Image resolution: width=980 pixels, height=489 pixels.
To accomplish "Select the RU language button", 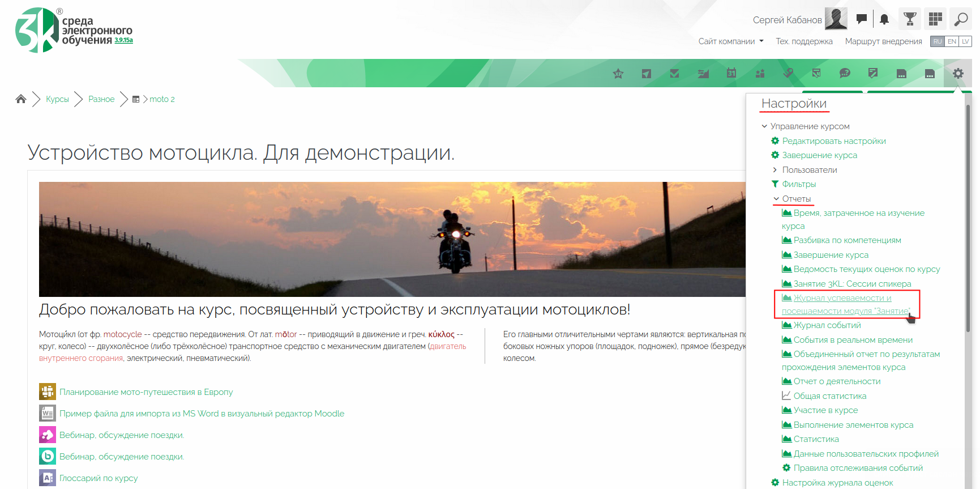I will [x=938, y=41].
